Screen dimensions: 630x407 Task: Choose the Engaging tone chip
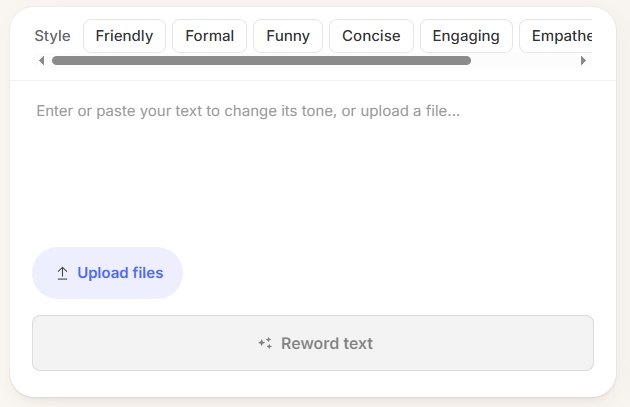click(466, 36)
